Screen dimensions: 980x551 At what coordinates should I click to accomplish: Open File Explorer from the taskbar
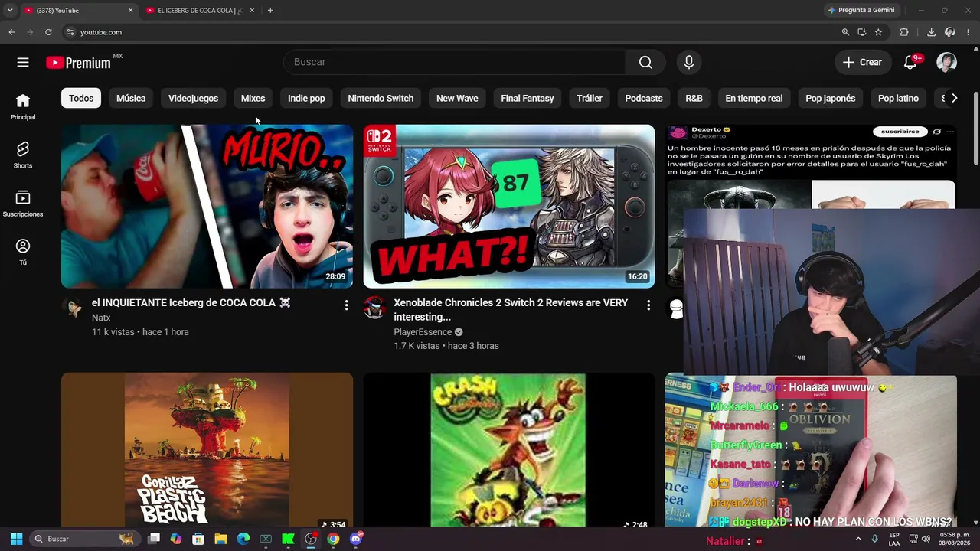[220, 539]
